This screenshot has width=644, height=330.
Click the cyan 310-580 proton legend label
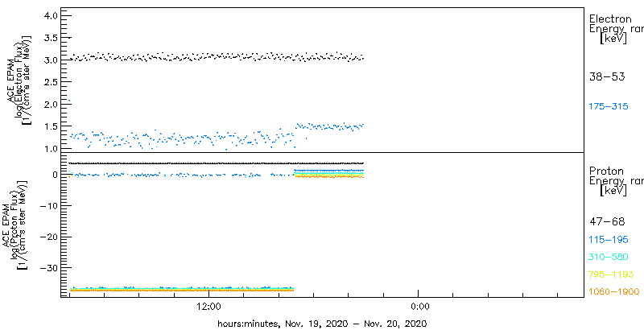(609, 257)
